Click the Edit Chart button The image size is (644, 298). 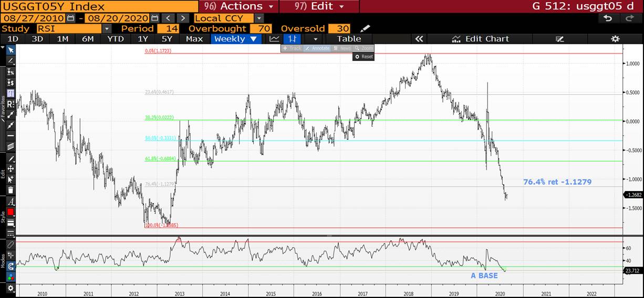pos(480,39)
